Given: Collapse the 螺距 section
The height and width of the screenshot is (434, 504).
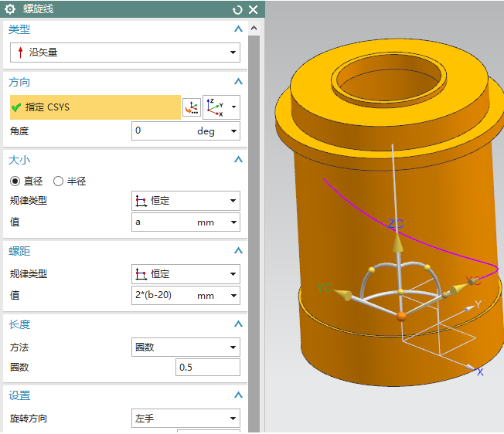Looking at the screenshot, I should click(238, 251).
